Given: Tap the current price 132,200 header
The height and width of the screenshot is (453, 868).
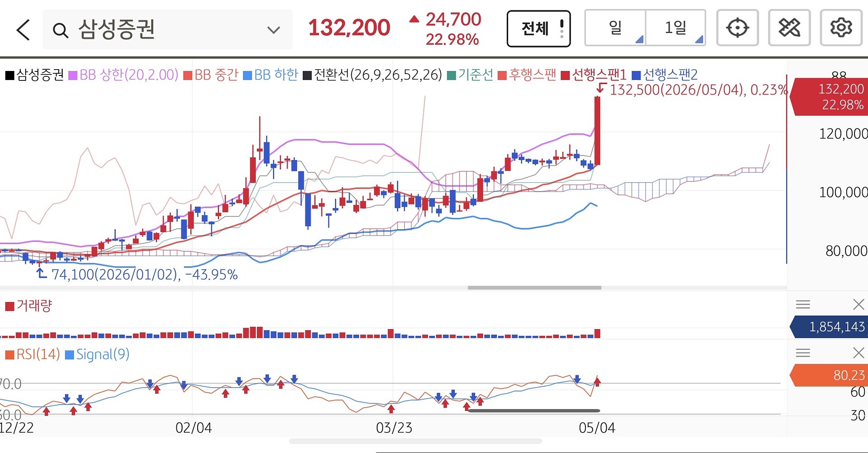Looking at the screenshot, I should 349,28.
